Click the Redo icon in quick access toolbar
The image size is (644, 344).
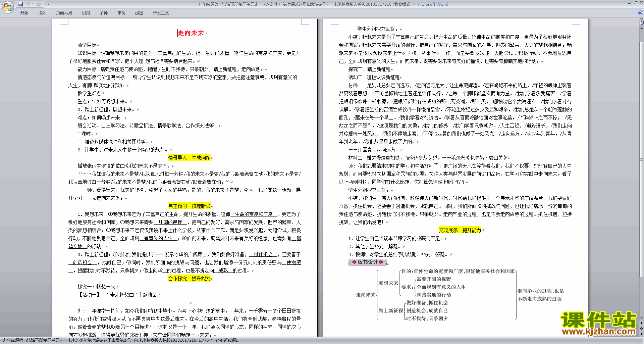[39, 4]
